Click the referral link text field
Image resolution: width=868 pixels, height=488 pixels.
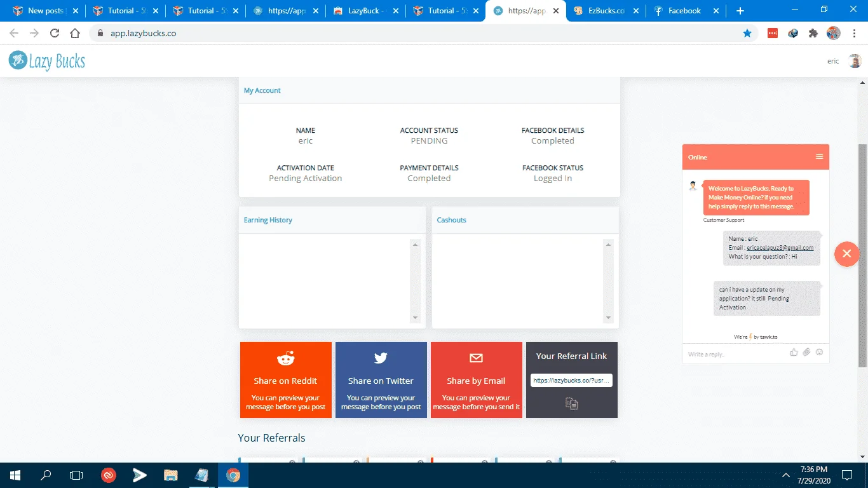point(571,380)
